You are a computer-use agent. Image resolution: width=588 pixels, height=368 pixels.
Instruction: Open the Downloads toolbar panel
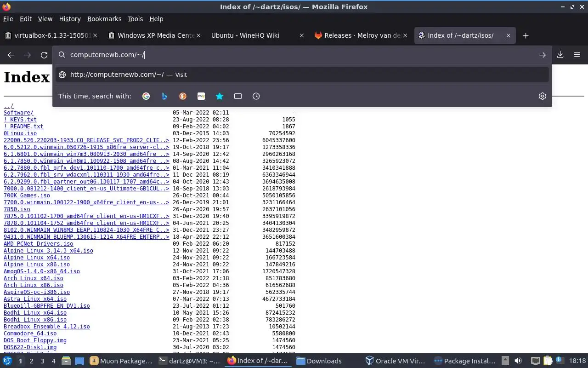point(560,55)
